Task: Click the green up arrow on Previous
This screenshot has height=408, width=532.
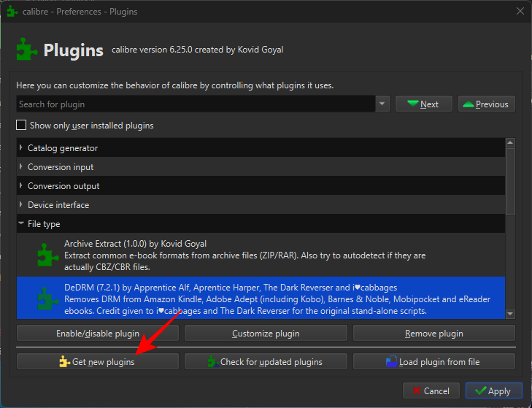Action: coord(468,104)
